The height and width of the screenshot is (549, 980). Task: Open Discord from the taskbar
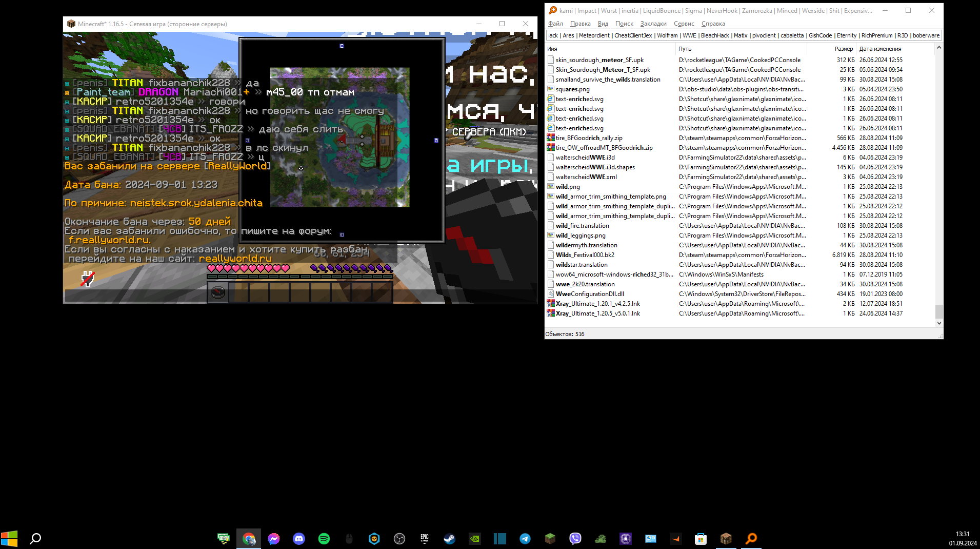coord(299,538)
